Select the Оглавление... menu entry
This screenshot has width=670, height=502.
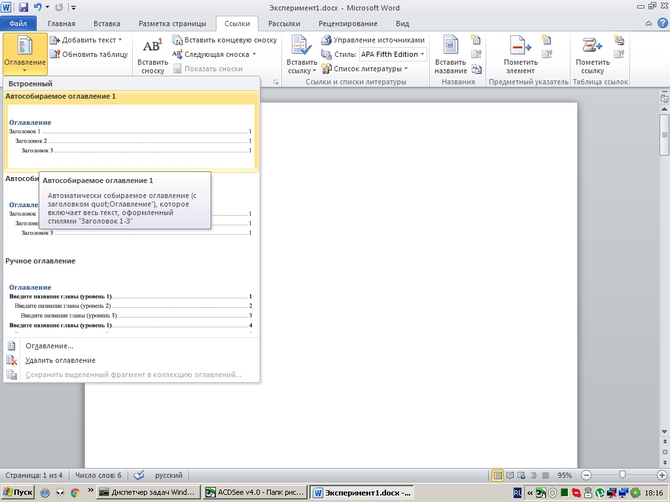(x=49, y=346)
